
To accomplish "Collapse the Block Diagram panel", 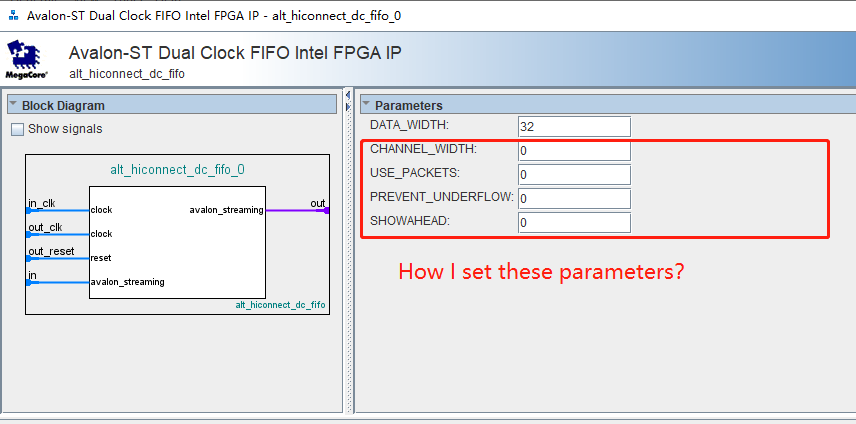I will coord(14,104).
